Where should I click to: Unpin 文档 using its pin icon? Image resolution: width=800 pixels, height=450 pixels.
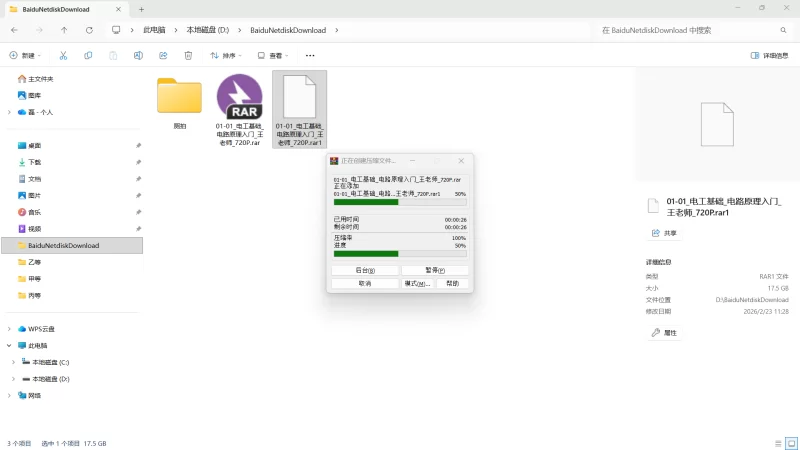point(138,179)
